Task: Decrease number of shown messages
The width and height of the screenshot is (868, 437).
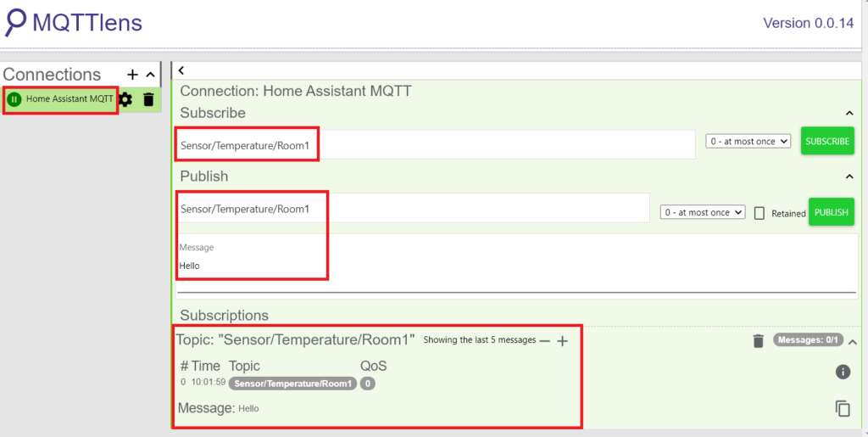Action: pyautogui.click(x=545, y=341)
